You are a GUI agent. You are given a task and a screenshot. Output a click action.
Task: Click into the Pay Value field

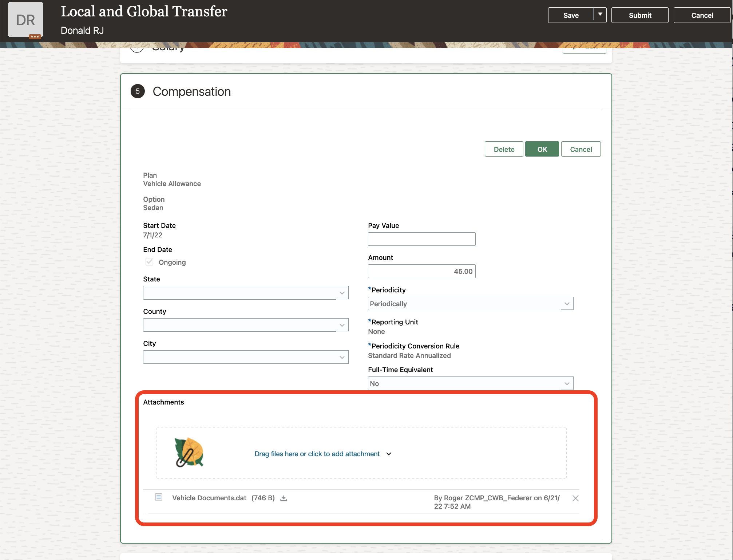point(421,239)
